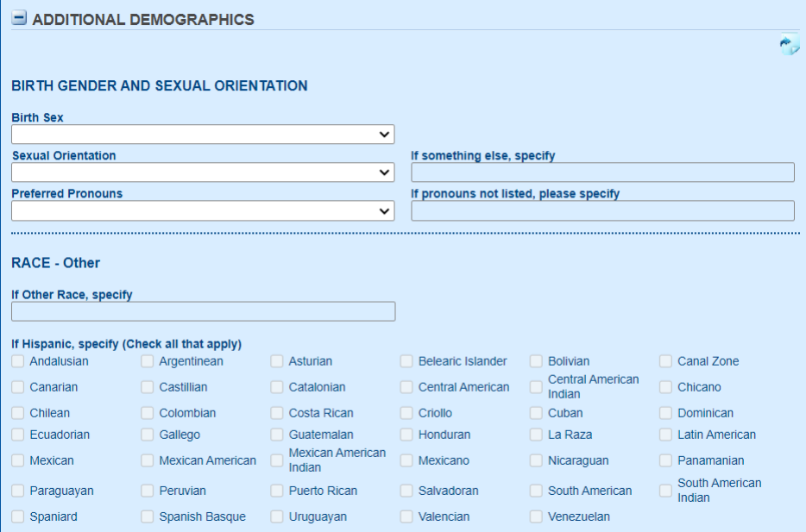The height and width of the screenshot is (532, 806).
Task: Tick the Chicano option
Action: click(665, 387)
